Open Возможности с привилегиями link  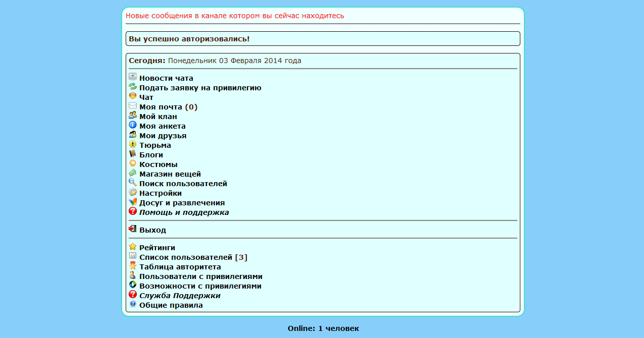coord(200,286)
